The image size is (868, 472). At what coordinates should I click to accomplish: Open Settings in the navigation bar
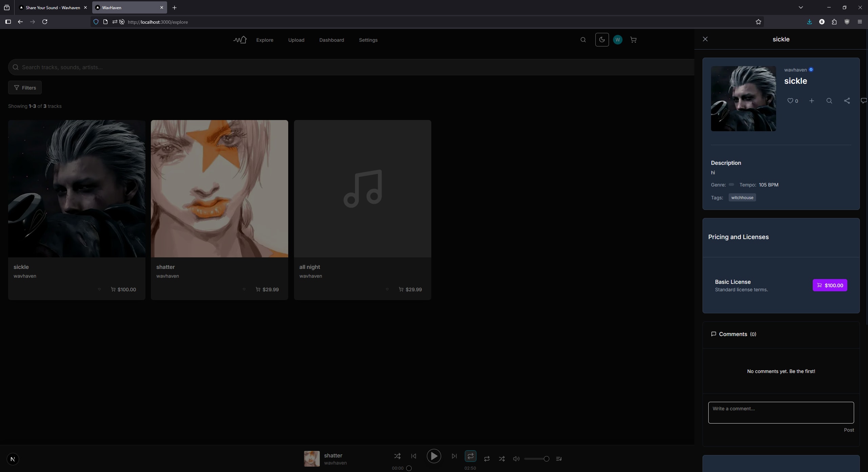tap(368, 40)
